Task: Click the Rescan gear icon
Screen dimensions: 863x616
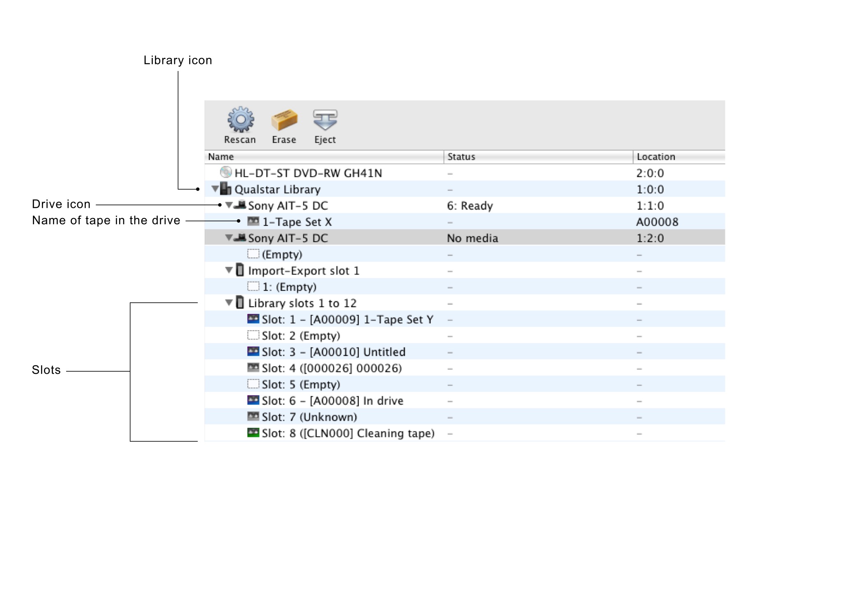Action: 240,120
